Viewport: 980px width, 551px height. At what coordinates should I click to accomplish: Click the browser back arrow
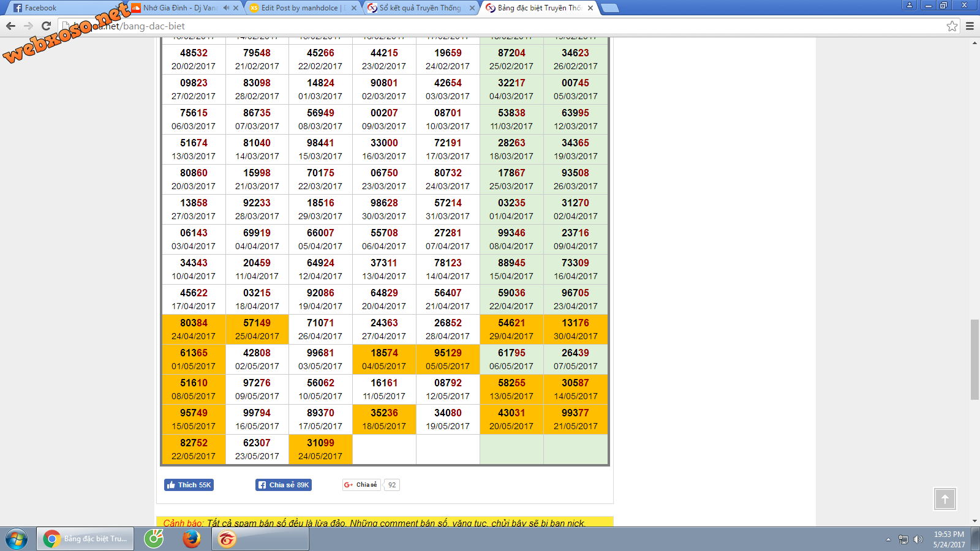[x=10, y=26]
